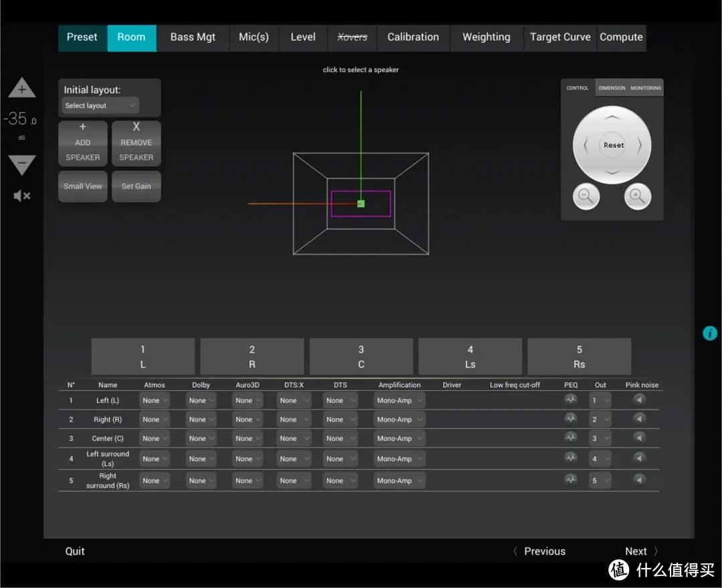This screenshot has height=588, width=722.
Task: Select the CONTROL panel tab
Action: pyautogui.click(x=578, y=88)
